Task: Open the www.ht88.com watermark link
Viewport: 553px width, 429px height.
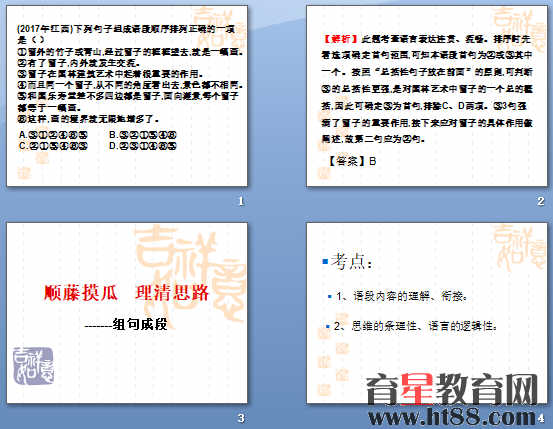Action: (x=452, y=417)
